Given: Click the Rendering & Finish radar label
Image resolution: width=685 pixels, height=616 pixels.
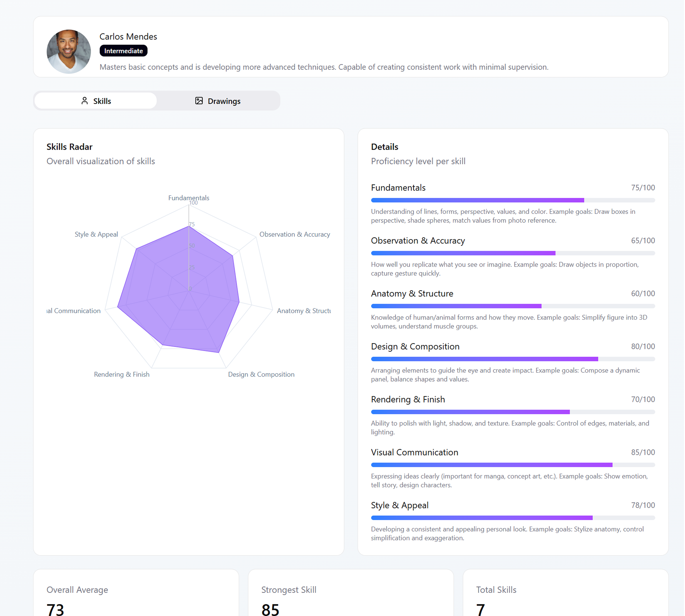Looking at the screenshot, I should pos(122,374).
